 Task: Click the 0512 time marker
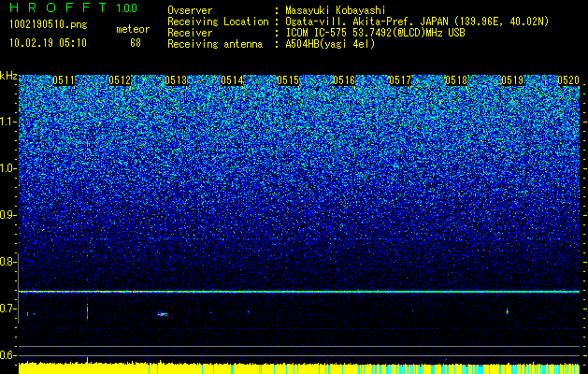120,80
